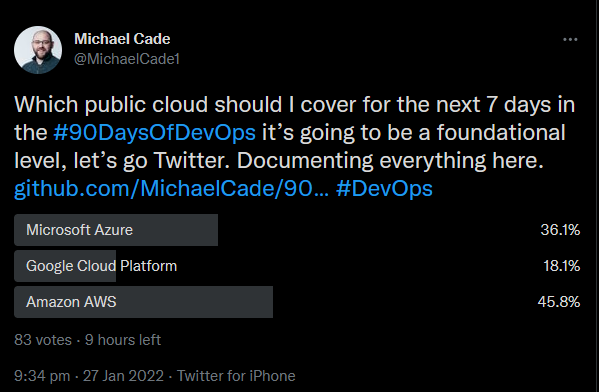Open the Michael Cade display name
The height and width of the screenshot is (392, 599).
(x=122, y=39)
